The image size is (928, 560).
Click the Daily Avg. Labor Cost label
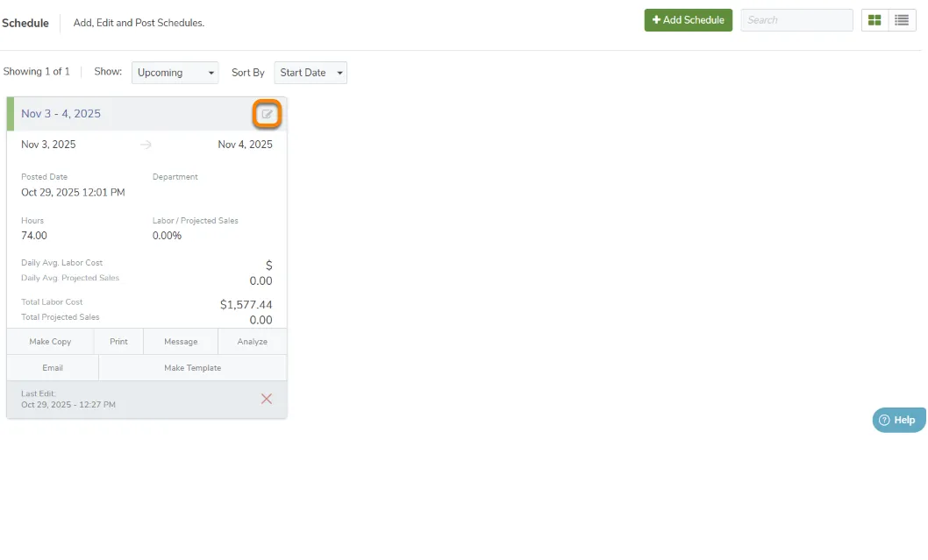(x=61, y=263)
